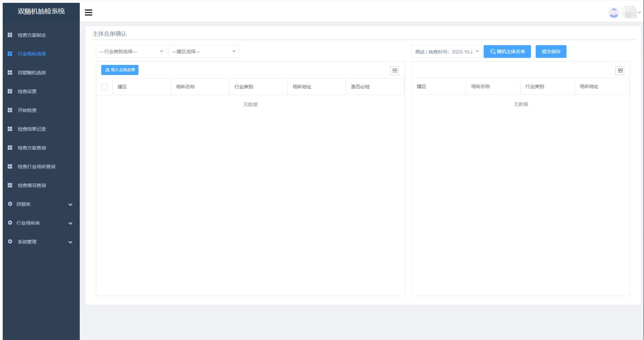
Task: Click the grid icon beside 检查方案制定
Action: pos(10,35)
